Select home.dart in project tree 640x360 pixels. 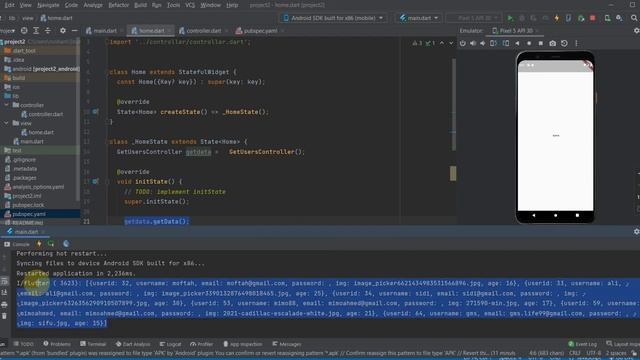point(38,132)
